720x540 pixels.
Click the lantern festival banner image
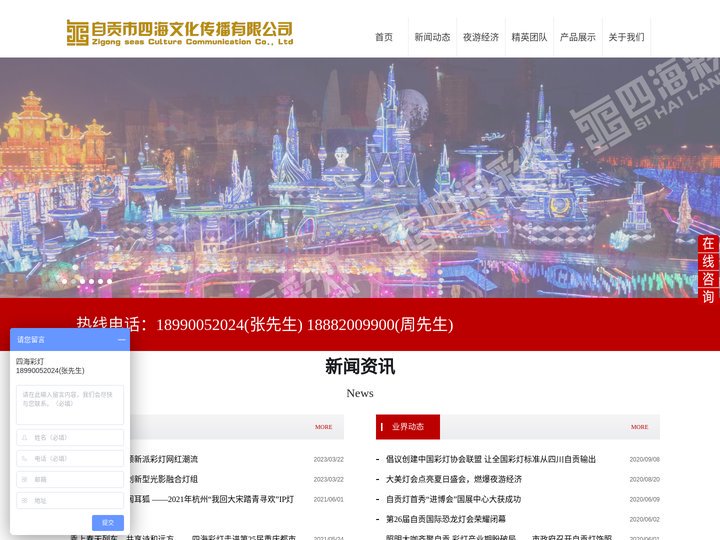(x=360, y=178)
